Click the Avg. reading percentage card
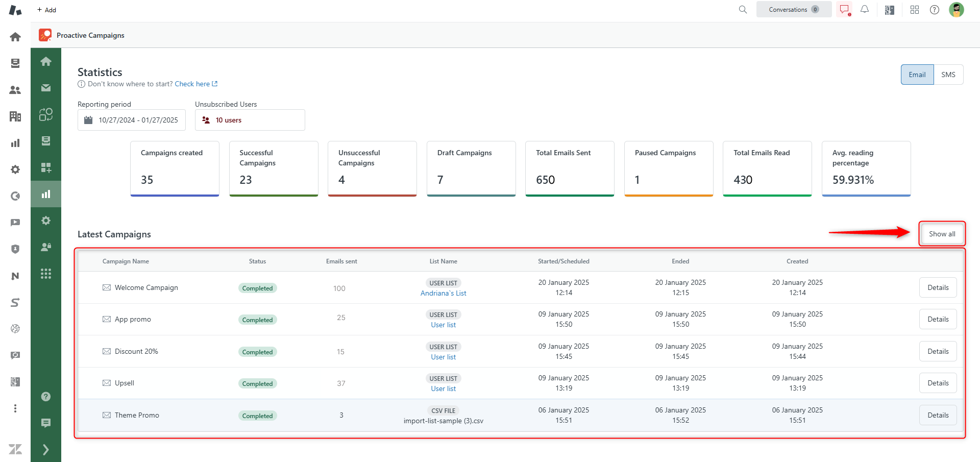Viewport: 980px width, 462px height. [x=866, y=168]
